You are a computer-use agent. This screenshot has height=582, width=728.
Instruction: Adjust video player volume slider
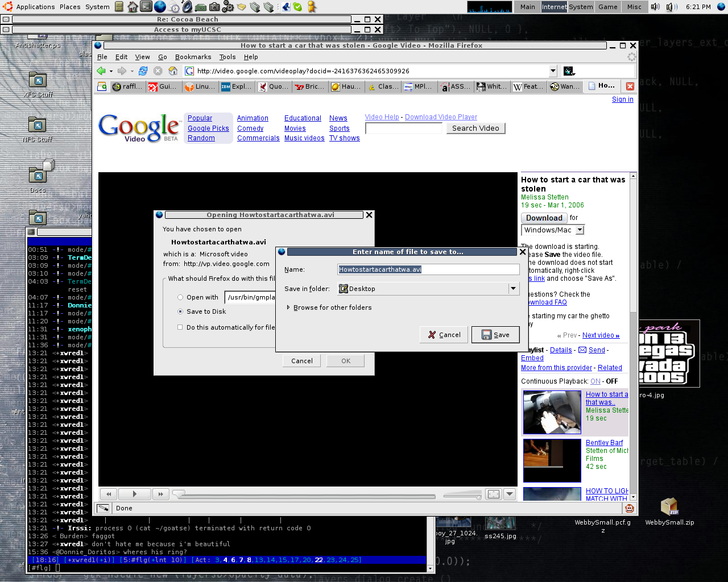462,496
